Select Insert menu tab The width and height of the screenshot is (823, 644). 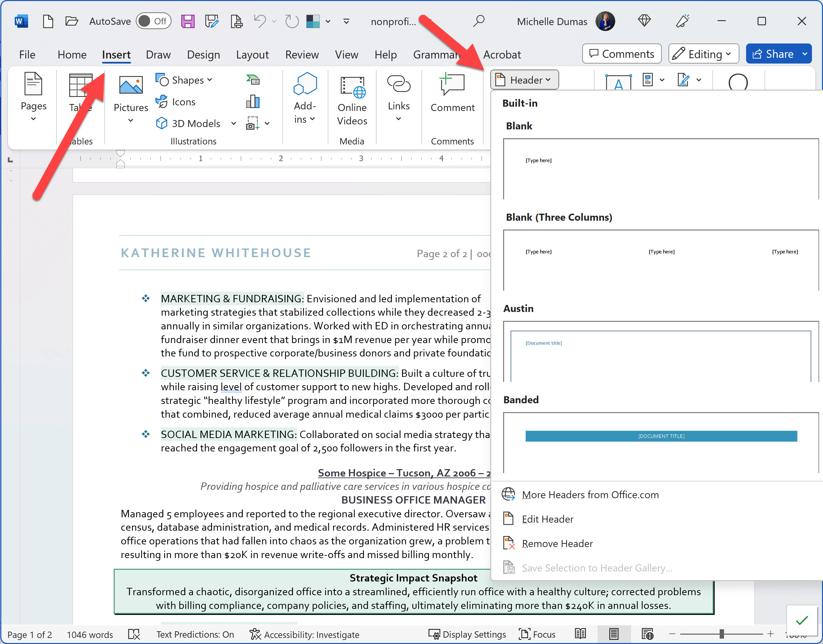[x=116, y=55]
